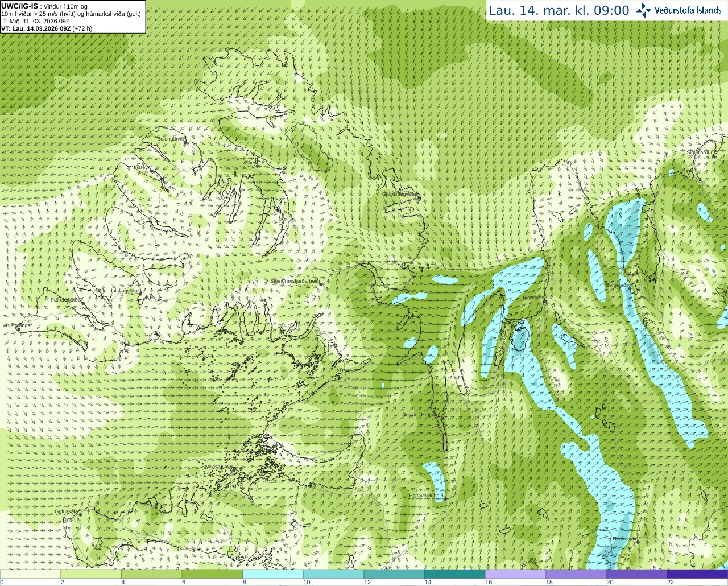
Task: Select the 4–6 m/s green legend swatch
Action: point(151,573)
